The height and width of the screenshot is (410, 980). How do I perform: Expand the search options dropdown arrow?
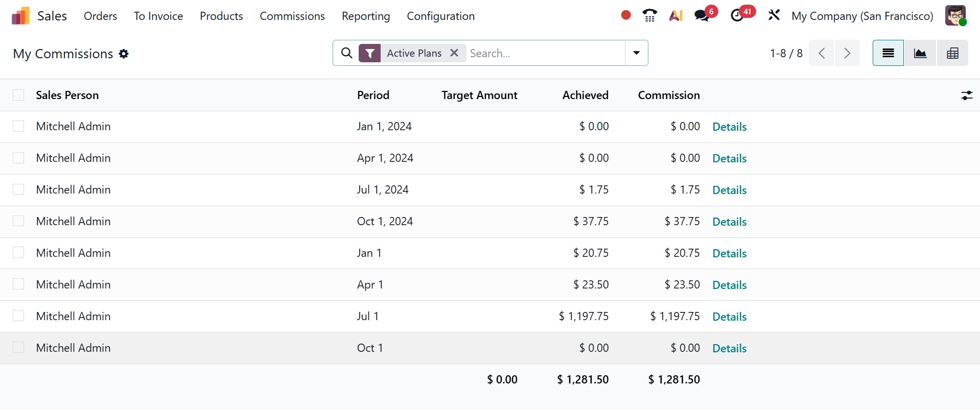pyautogui.click(x=636, y=53)
